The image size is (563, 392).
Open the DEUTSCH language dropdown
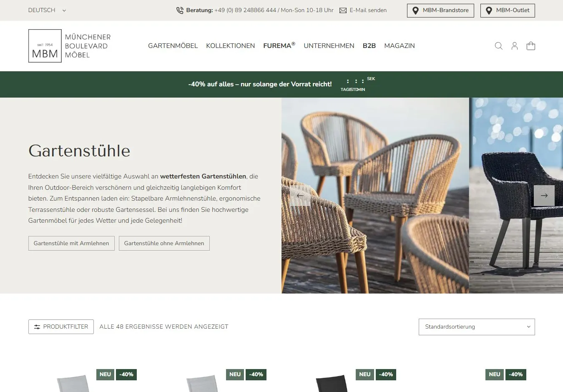47,10
